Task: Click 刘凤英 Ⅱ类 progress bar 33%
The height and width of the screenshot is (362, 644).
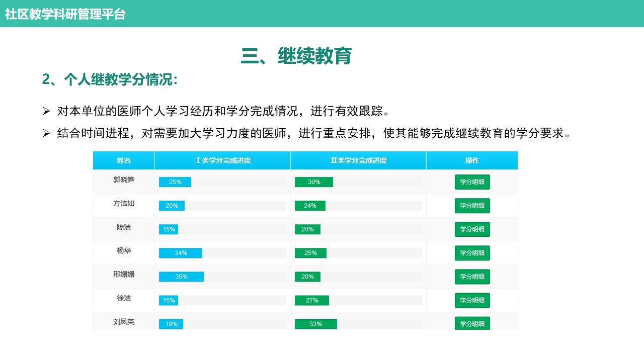Action: pyautogui.click(x=316, y=324)
